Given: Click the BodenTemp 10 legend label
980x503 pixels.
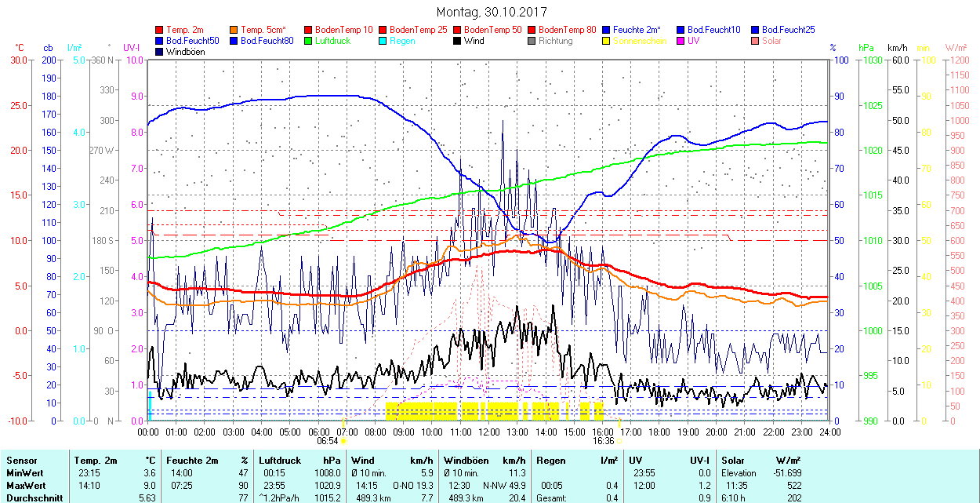Looking at the screenshot, I should (x=343, y=30).
